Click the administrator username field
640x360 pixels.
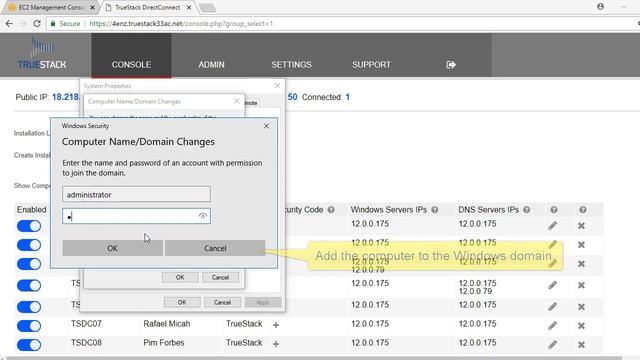[x=136, y=194]
